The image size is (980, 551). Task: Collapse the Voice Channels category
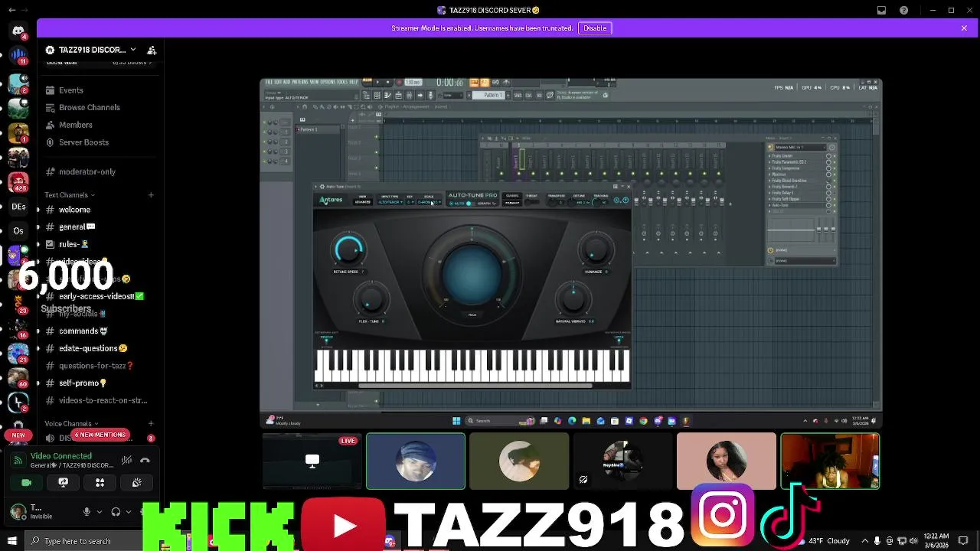[x=70, y=424]
